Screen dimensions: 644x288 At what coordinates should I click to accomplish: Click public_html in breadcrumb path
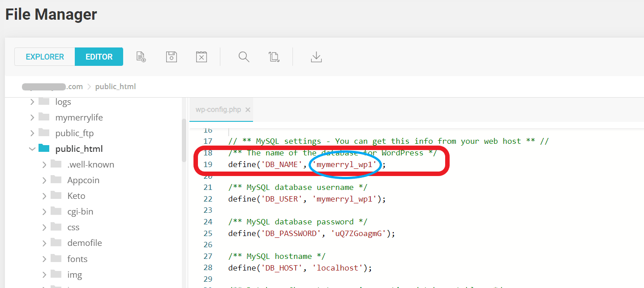[x=116, y=86]
